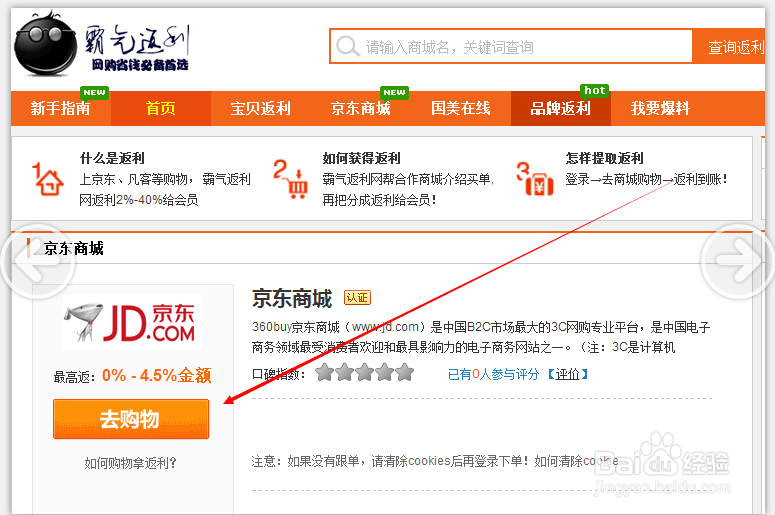Click the magnifier icon in search box

tap(347, 46)
